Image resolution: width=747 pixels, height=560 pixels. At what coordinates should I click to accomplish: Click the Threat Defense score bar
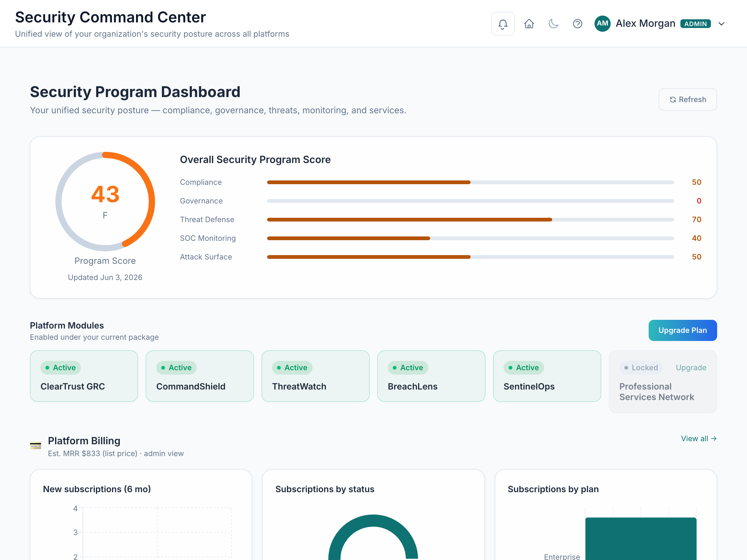pos(470,220)
